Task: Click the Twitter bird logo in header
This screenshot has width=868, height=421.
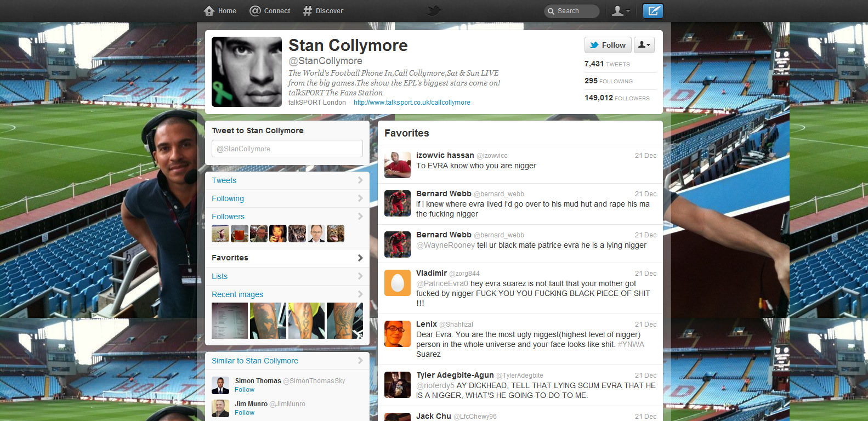Action: 434,11
